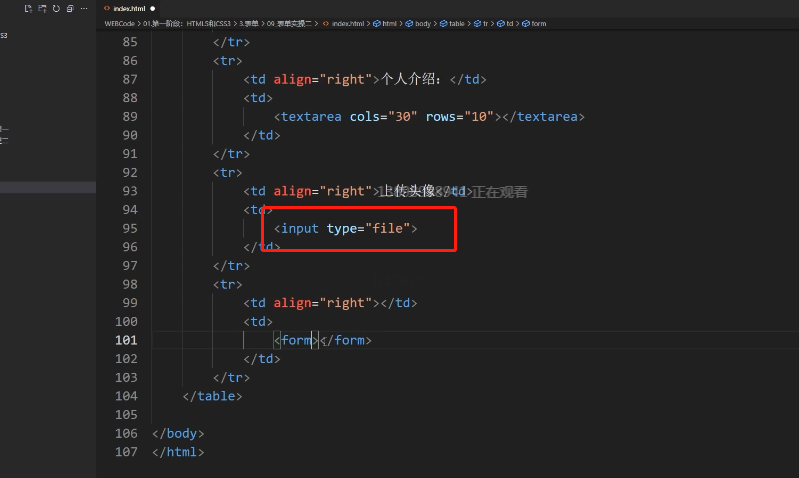Click the closing form tag on line 101
This screenshot has height=478, width=799.
345,340
